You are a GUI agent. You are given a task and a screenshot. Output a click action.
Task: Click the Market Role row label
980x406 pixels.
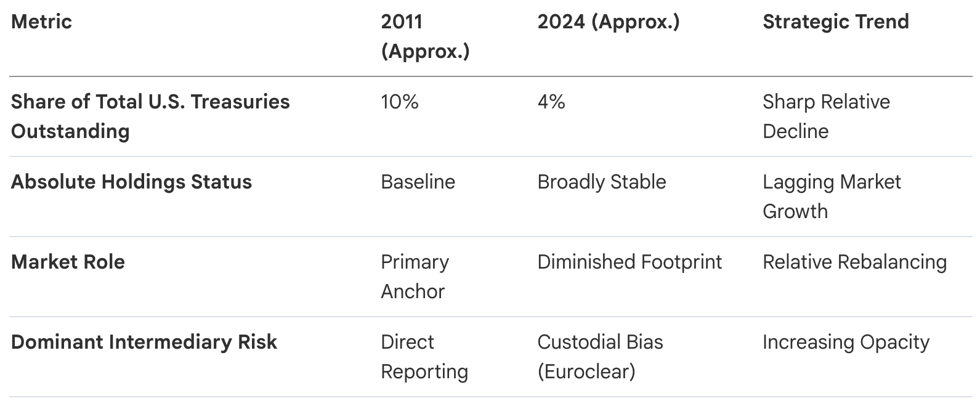[x=68, y=262]
